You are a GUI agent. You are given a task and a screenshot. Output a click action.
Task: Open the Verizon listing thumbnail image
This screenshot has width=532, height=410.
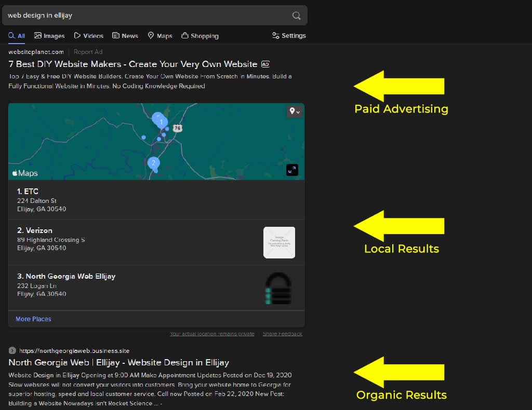coord(279,242)
